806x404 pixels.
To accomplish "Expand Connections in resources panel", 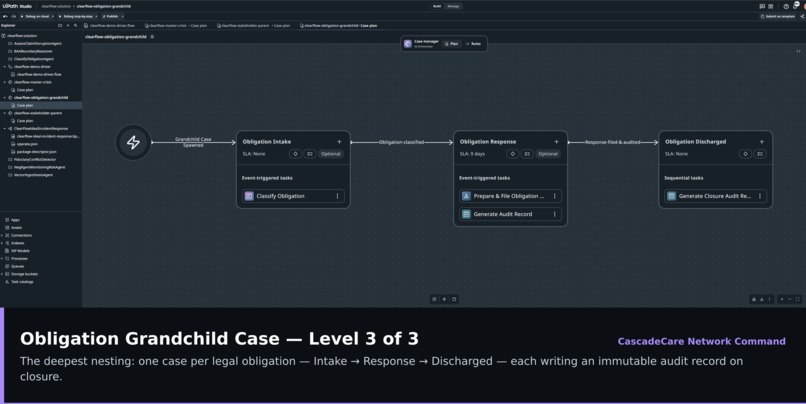I will [x=2, y=235].
